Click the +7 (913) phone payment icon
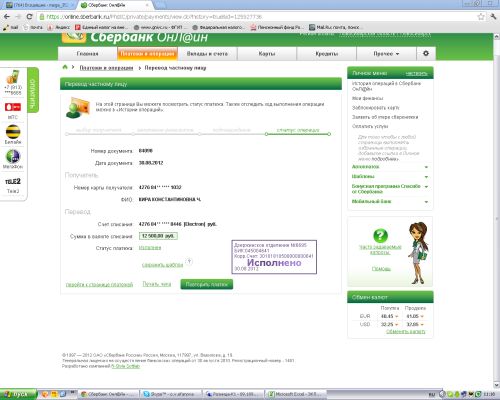Image resolution: width=500 pixels, height=400 pixels. click(x=13, y=77)
